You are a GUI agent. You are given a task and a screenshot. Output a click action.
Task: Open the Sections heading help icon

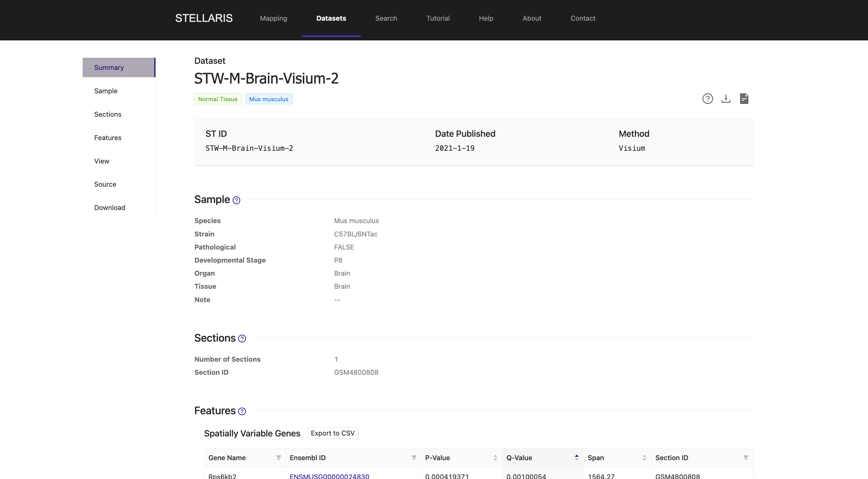[242, 339]
